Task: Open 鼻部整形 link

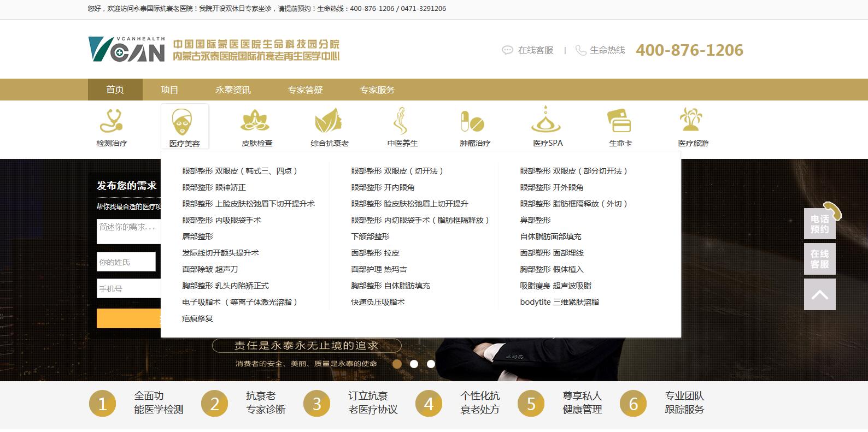Action: click(535, 220)
